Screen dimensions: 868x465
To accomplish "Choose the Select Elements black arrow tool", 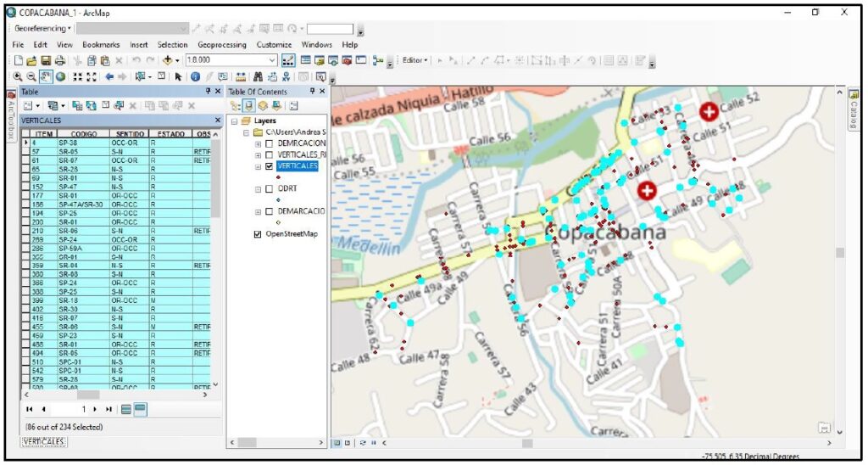I will point(178,77).
